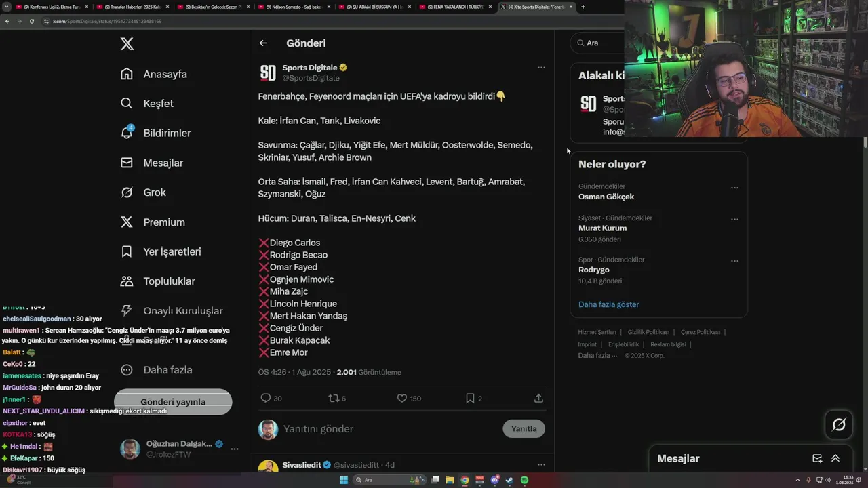Image resolution: width=868 pixels, height=488 pixels.
Task: Open Hizmet Şartları footer link
Action: (x=597, y=332)
